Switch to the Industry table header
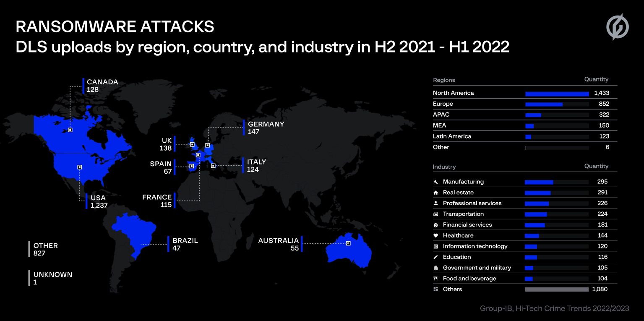This screenshot has width=644, height=321. click(444, 167)
